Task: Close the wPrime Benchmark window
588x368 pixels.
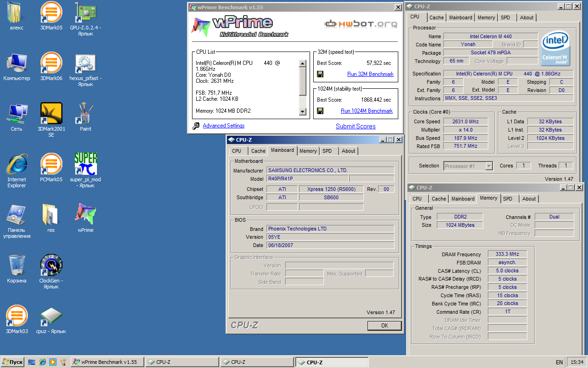Action: (398, 7)
